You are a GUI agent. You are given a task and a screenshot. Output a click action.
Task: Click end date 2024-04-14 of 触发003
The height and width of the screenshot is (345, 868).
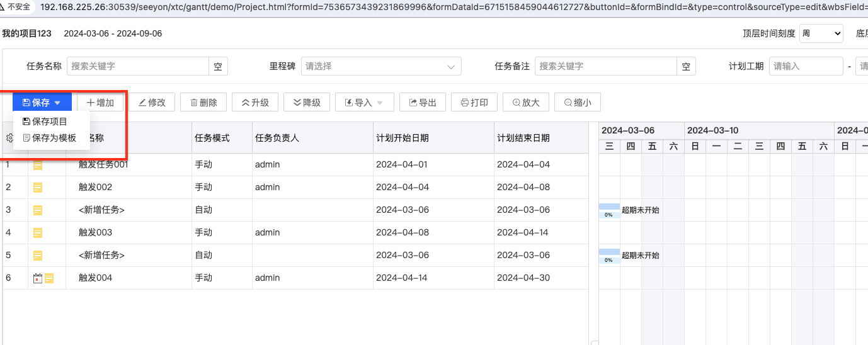click(x=523, y=233)
